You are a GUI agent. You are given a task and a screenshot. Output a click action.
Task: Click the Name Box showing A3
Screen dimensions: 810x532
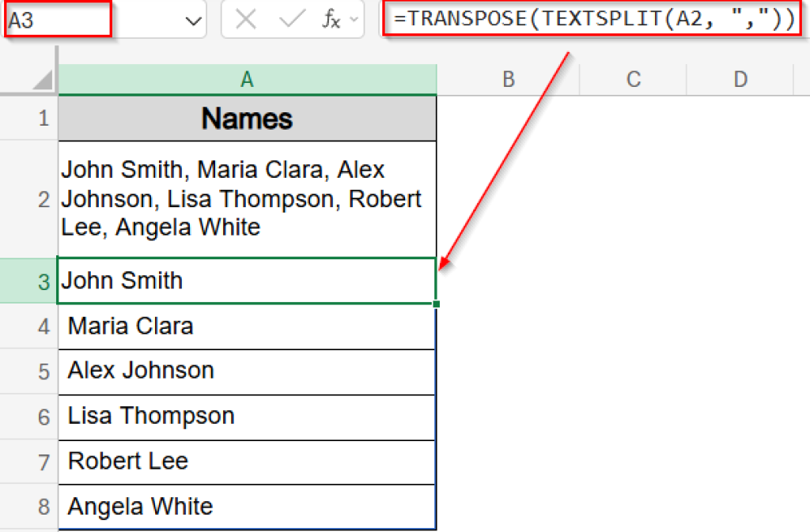pyautogui.click(x=55, y=18)
